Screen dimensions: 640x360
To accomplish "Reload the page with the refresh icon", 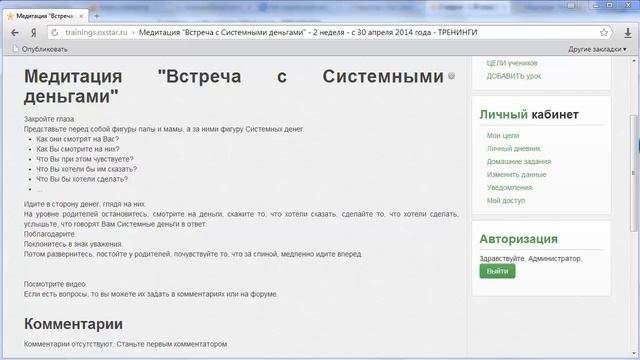I will [x=55, y=33].
